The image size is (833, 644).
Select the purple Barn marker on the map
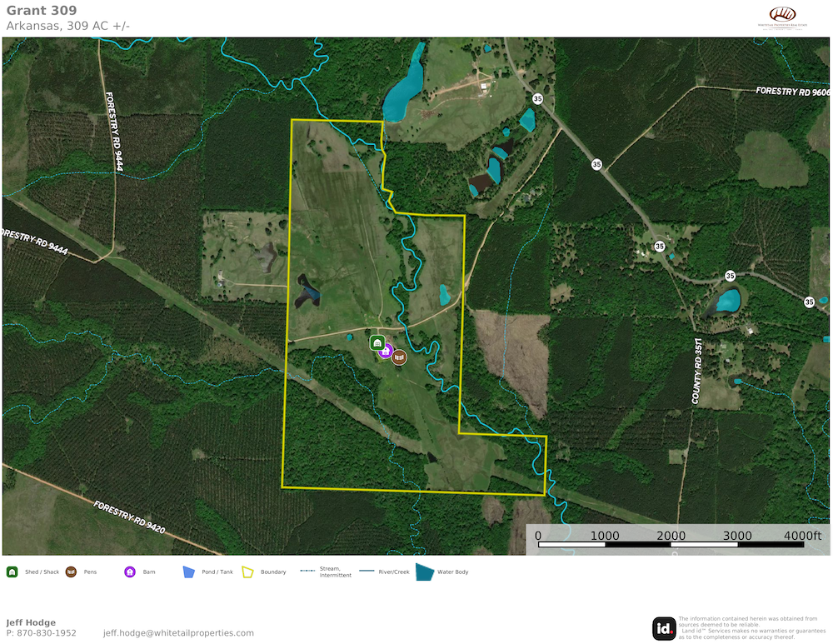(x=386, y=351)
